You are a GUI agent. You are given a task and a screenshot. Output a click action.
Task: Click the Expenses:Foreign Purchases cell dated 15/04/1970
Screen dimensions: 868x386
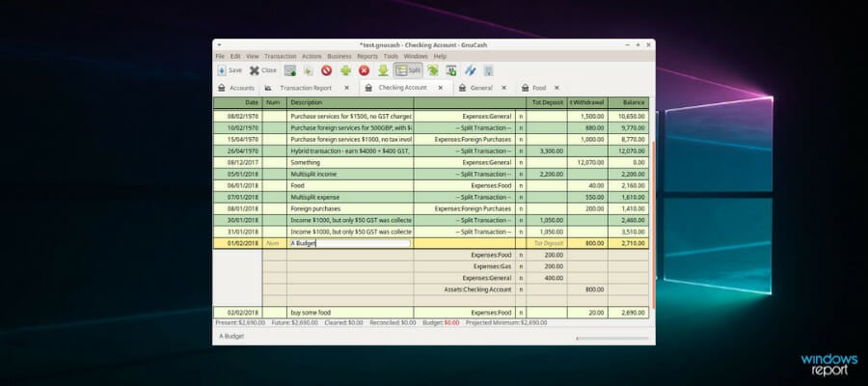(x=465, y=140)
